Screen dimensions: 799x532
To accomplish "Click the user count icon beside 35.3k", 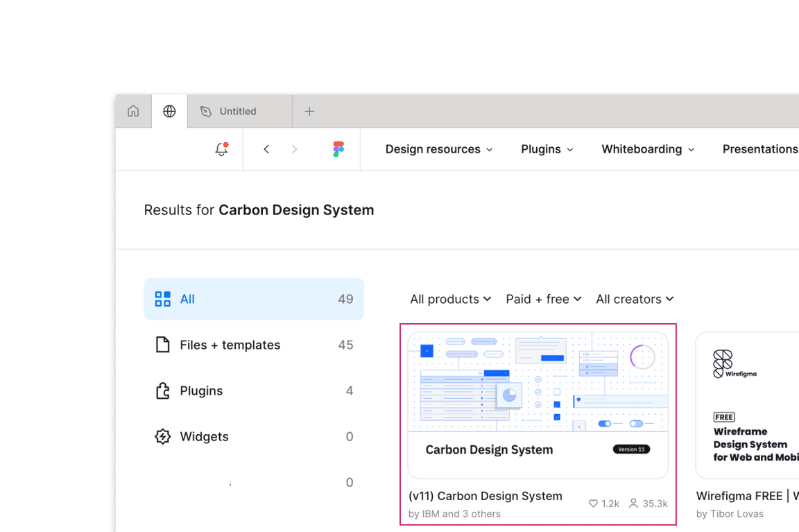I will click(633, 504).
